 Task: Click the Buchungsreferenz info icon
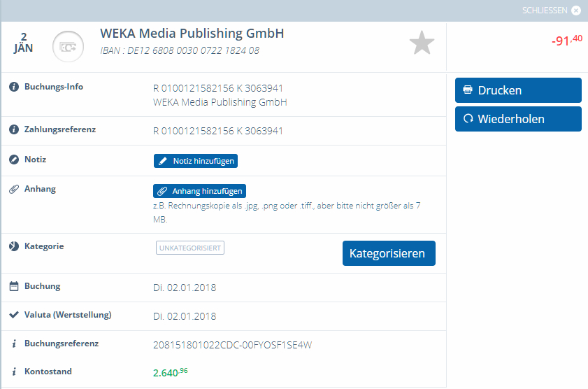pyautogui.click(x=14, y=344)
